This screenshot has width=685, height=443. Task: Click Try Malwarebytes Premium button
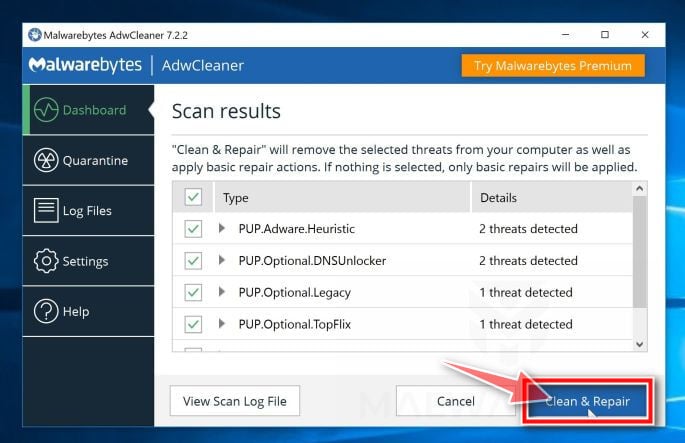click(x=553, y=66)
